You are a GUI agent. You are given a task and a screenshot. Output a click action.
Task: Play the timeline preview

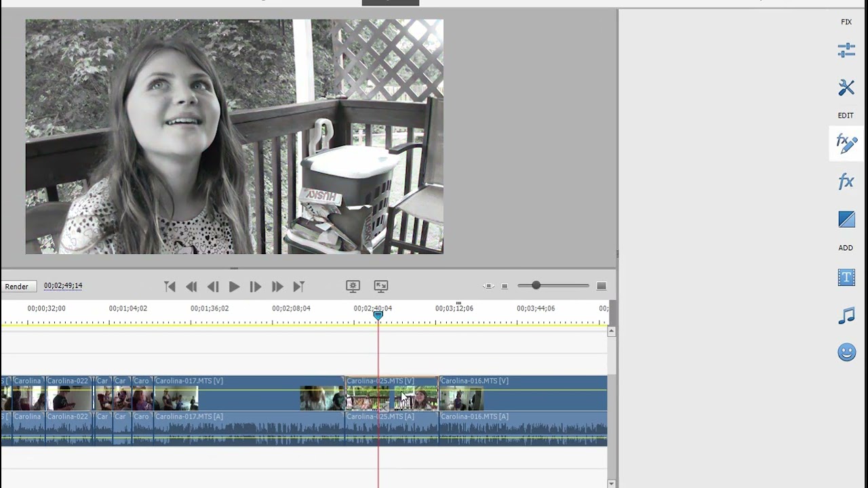pos(234,287)
